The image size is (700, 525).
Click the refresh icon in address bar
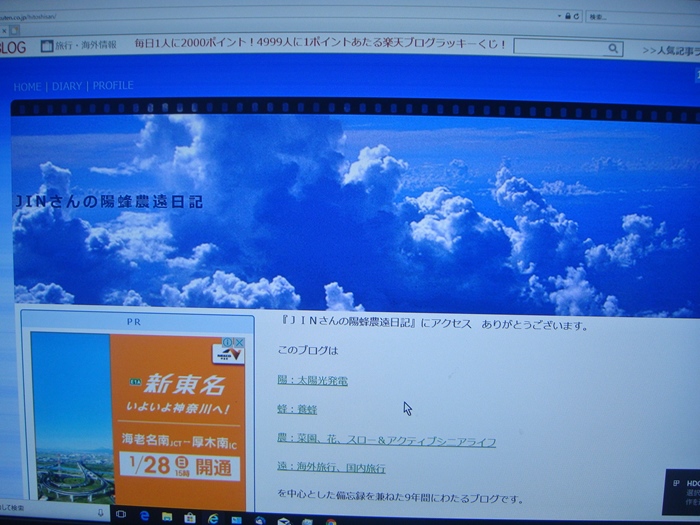click(x=576, y=16)
